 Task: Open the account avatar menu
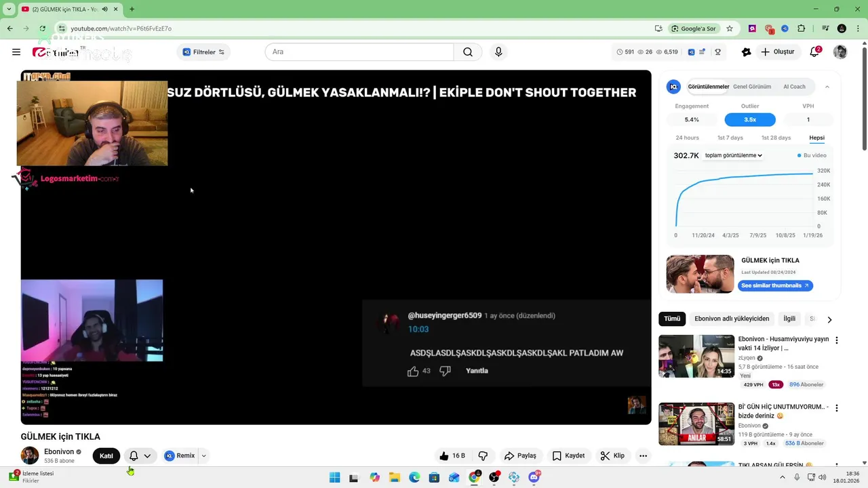point(840,52)
